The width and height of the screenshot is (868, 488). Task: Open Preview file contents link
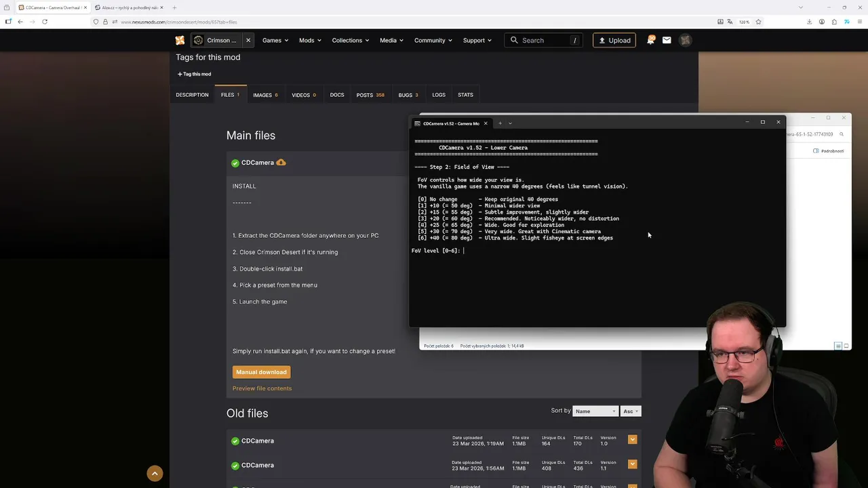[x=262, y=388]
